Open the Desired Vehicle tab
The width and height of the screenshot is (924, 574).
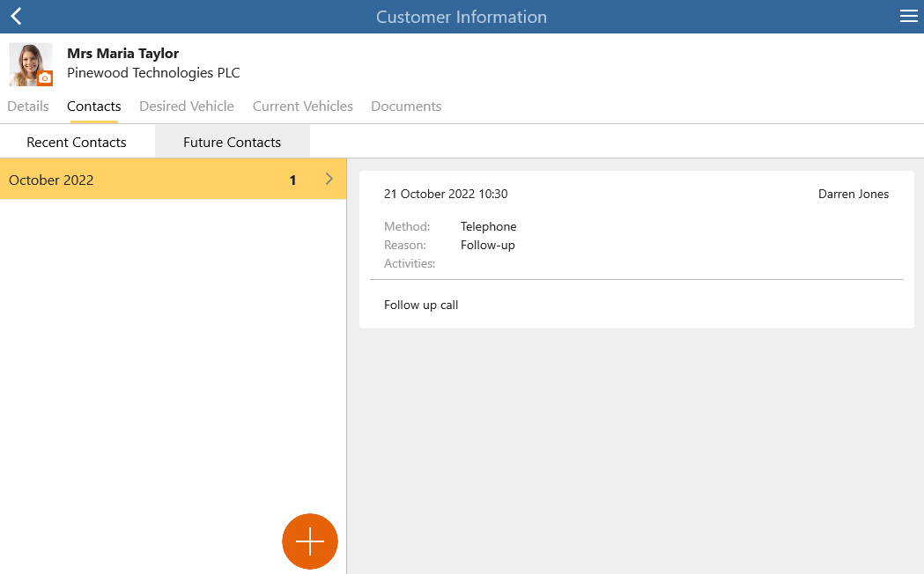point(187,106)
